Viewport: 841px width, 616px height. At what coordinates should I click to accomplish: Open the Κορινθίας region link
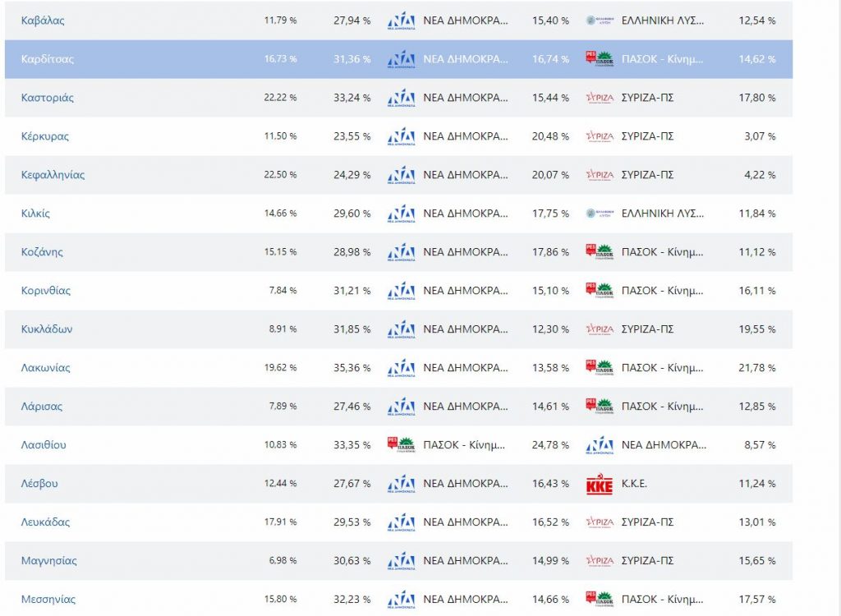46,291
